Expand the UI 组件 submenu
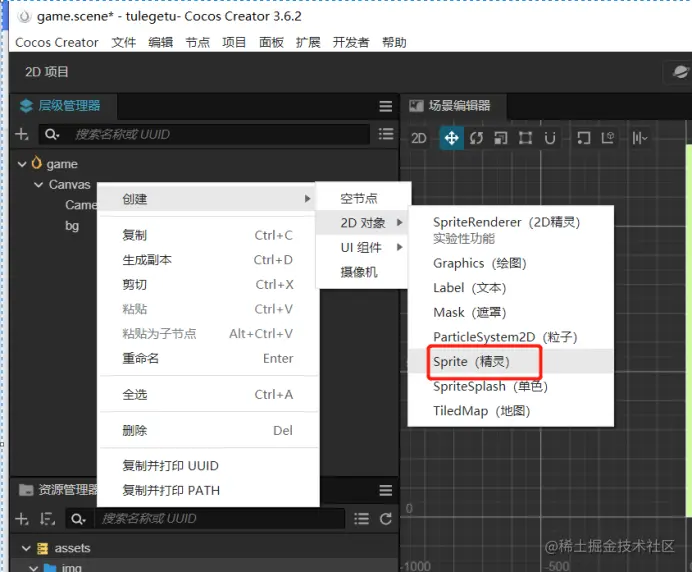 (x=362, y=248)
